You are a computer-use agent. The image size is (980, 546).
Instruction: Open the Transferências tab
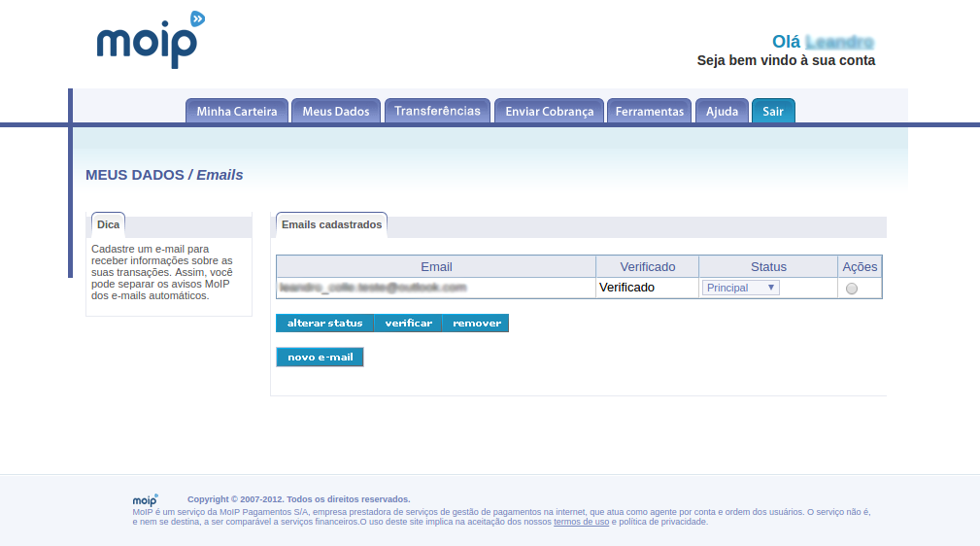click(x=437, y=111)
